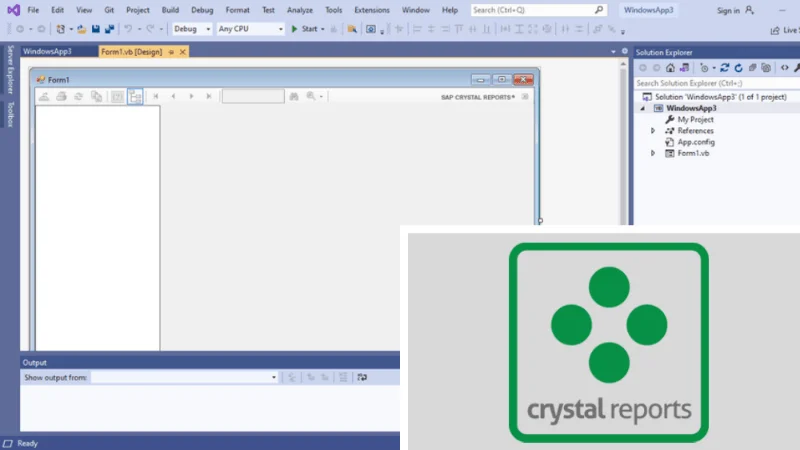Viewport: 800px width, 450px height.
Task: Open the Build menu
Action: [170, 10]
